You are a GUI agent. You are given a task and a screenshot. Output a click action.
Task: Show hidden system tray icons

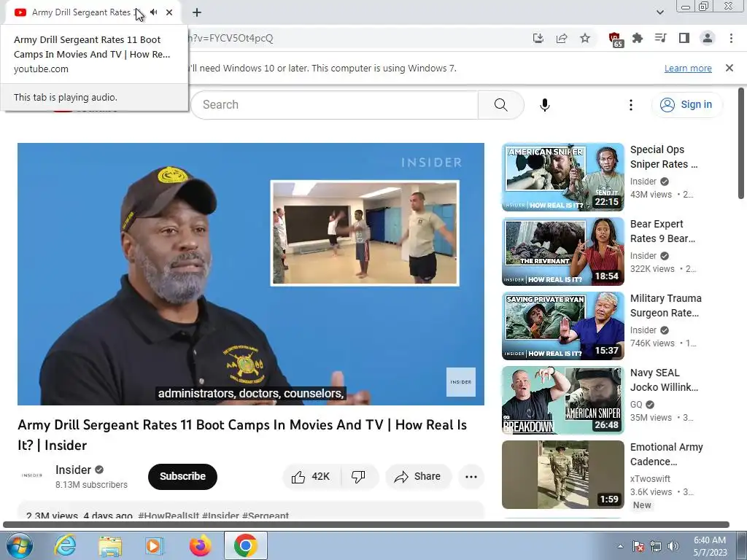[620, 546]
